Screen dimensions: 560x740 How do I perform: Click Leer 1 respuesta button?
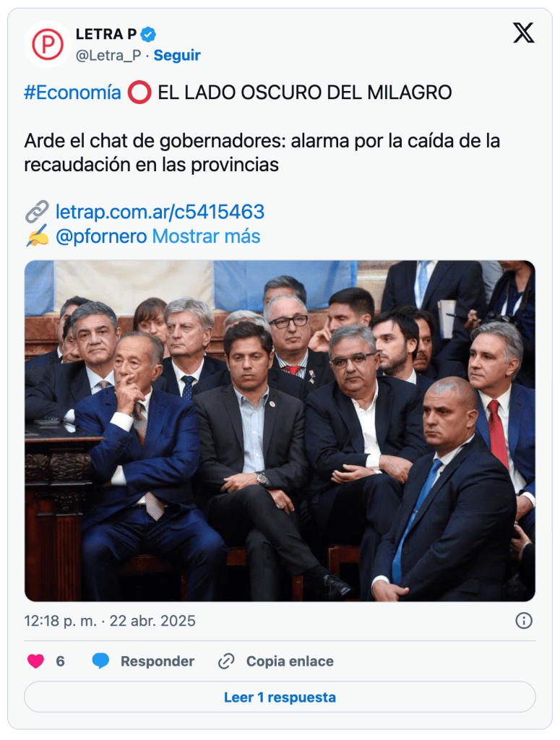[x=280, y=697]
